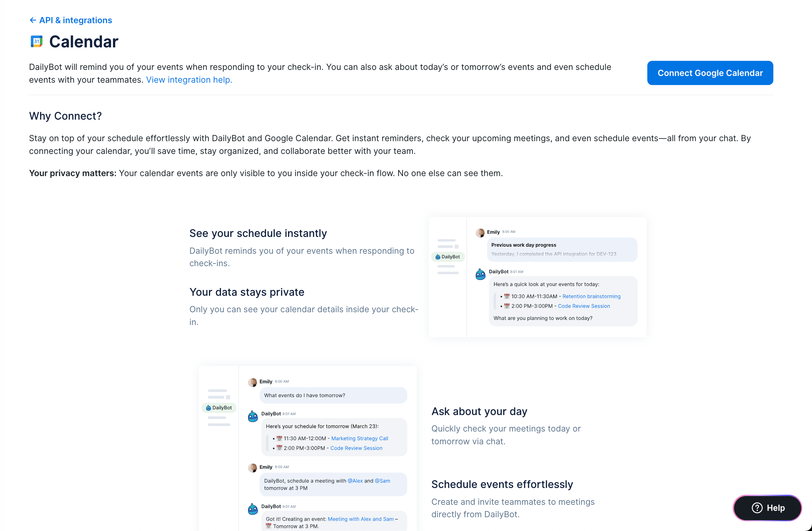
Task: Click the DailyBot sidebar chip in the second chat preview
Action: pos(219,408)
